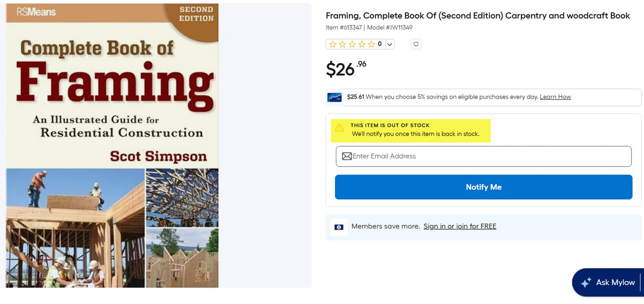Click the Model #JW11349 text
The height and width of the screenshot is (304, 644).
click(390, 27)
